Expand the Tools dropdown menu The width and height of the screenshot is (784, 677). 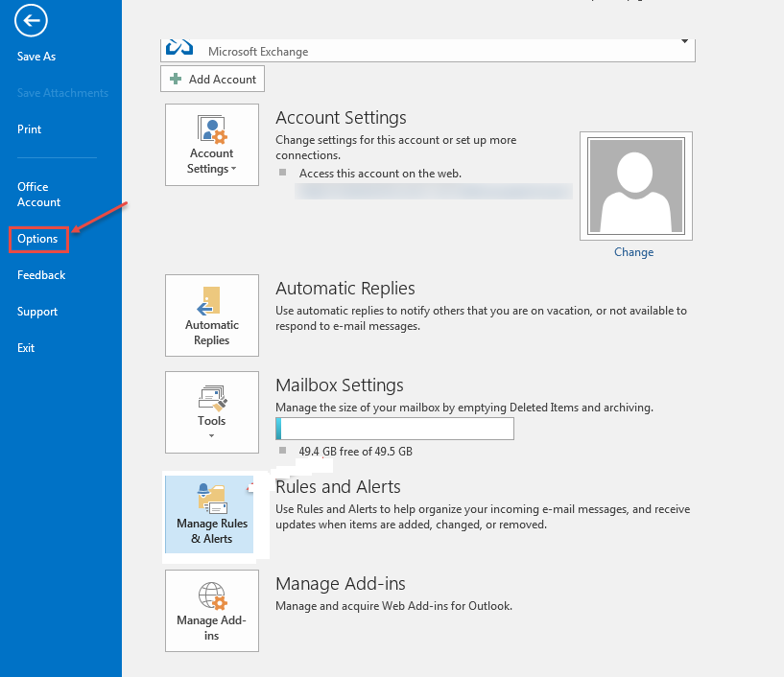(x=212, y=433)
